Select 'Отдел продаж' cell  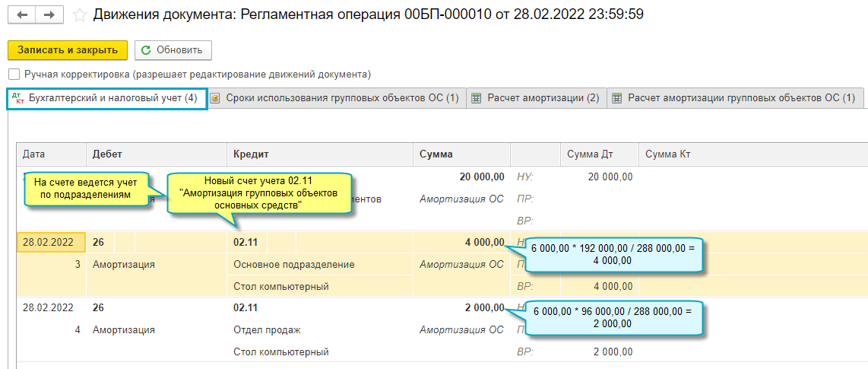(267, 329)
